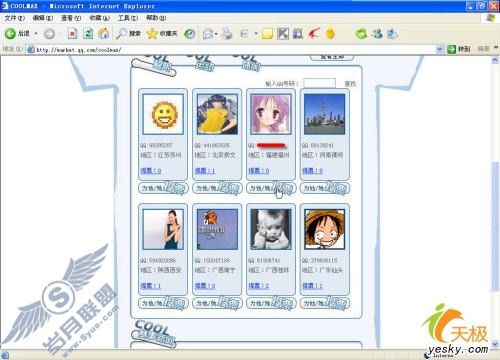
Task: Open the 编辑 (Edit) menu
Action: [43, 18]
